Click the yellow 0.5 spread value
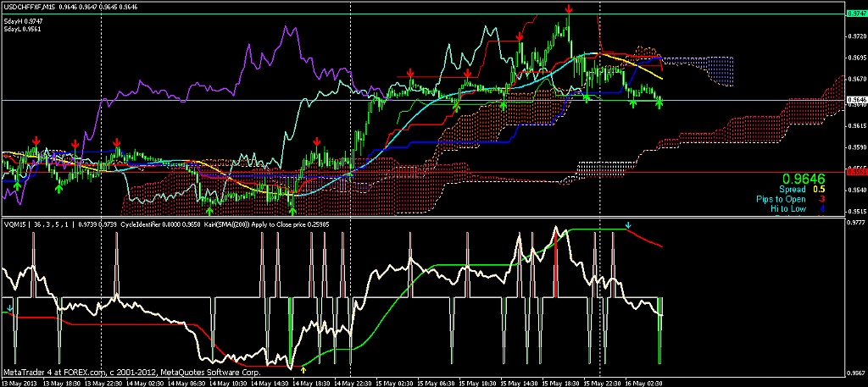This screenshot has height=387, width=868. (x=820, y=189)
